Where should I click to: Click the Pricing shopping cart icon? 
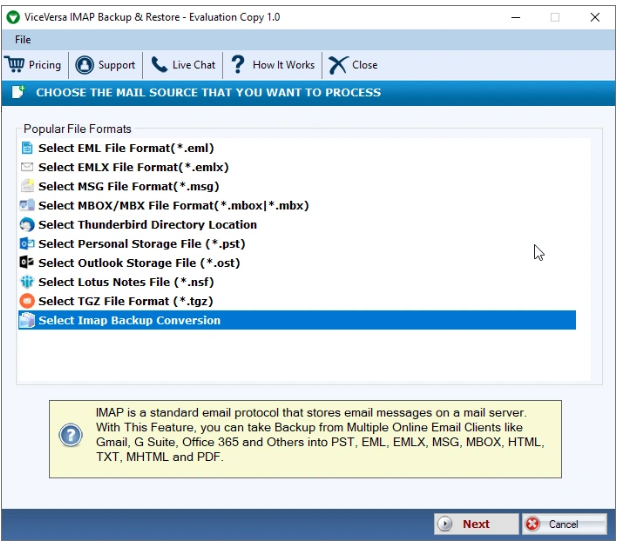15,65
